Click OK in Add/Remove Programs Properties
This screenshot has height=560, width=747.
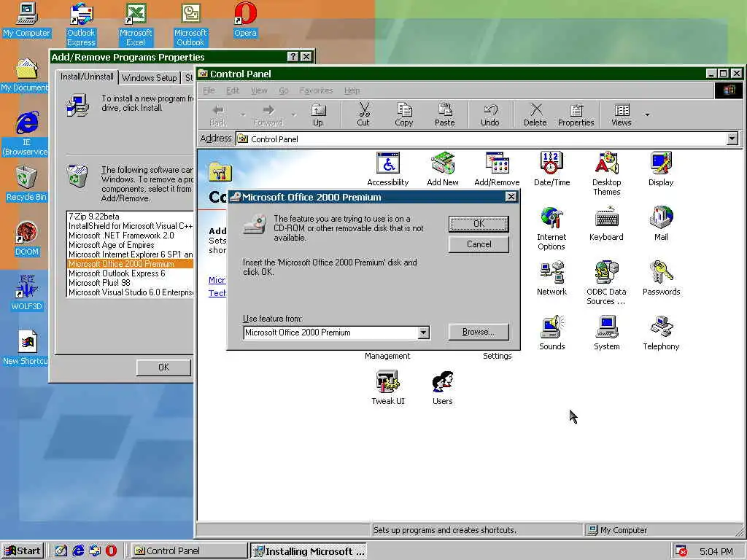pyautogui.click(x=163, y=367)
